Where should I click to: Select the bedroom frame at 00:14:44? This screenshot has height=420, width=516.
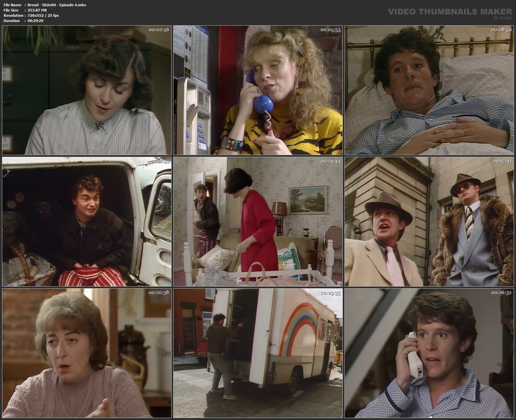pyautogui.click(x=258, y=222)
